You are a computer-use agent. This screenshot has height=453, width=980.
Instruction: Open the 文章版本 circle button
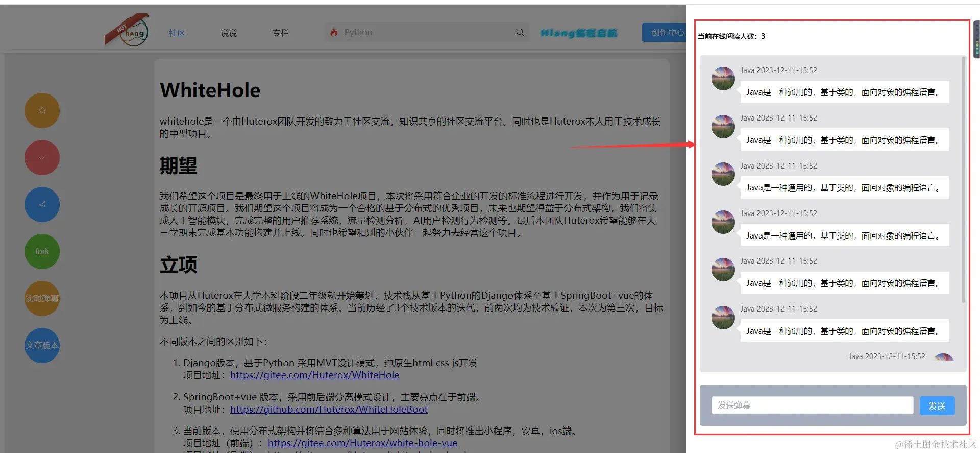point(42,345)
